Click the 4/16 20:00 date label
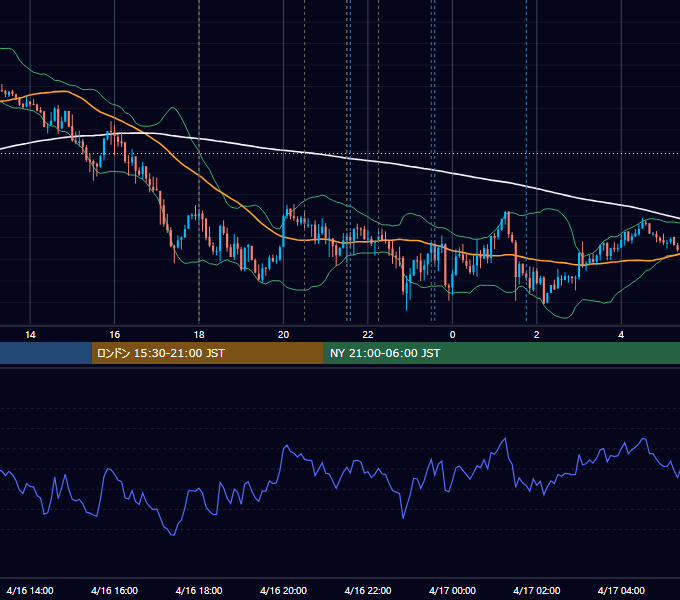Image resolution: width=680 pixels, height=600 pixels. click(x=283, y=590)
